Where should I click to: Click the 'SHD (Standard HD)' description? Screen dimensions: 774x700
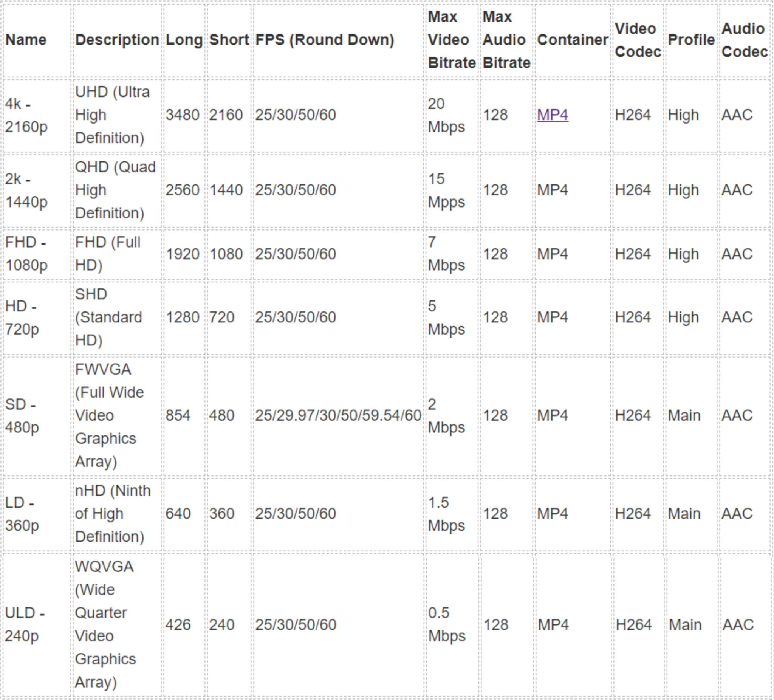click(108, 317)
